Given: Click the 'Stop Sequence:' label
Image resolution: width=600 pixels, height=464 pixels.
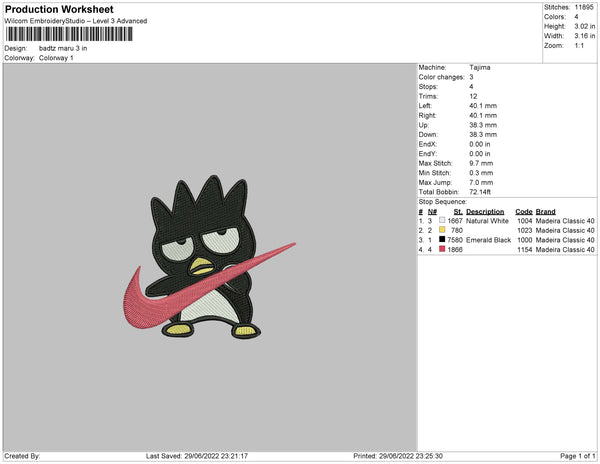Looking at the screenshot, I should (x=443, y=202).
